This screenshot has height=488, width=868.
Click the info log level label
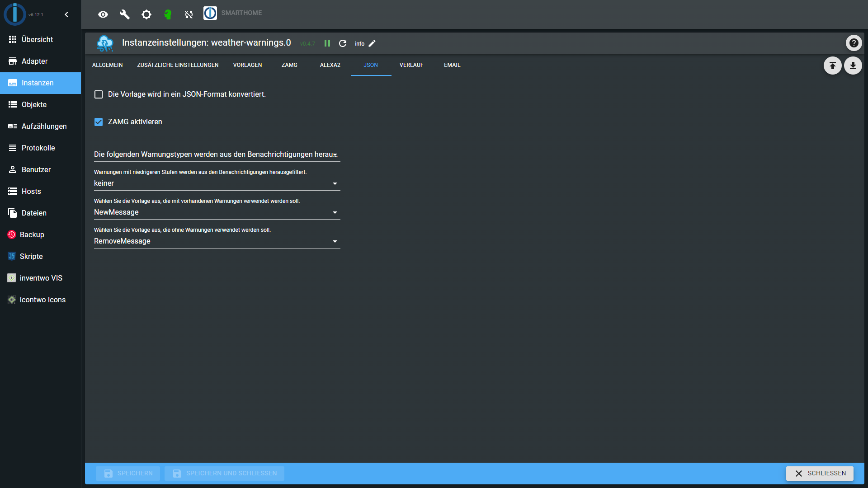pos(359,44)
